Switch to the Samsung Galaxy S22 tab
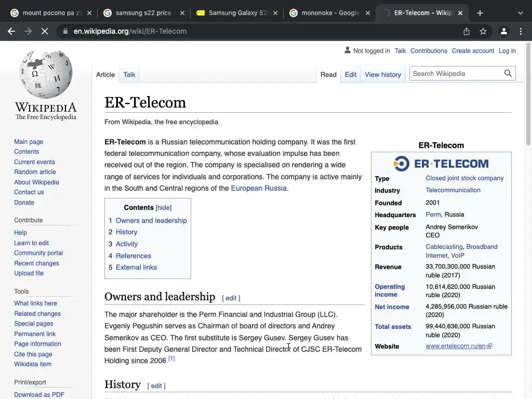 point(237,13)
